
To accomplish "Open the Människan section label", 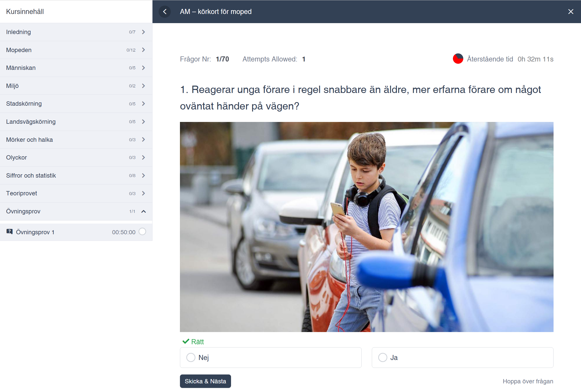I will click(x=21, y=68).
